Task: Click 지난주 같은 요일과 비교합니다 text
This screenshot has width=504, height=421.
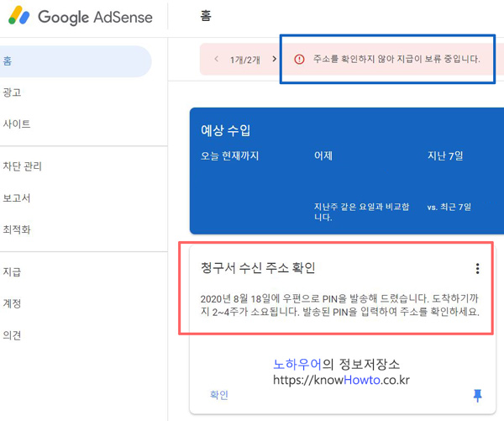Action: click(361, 212)
